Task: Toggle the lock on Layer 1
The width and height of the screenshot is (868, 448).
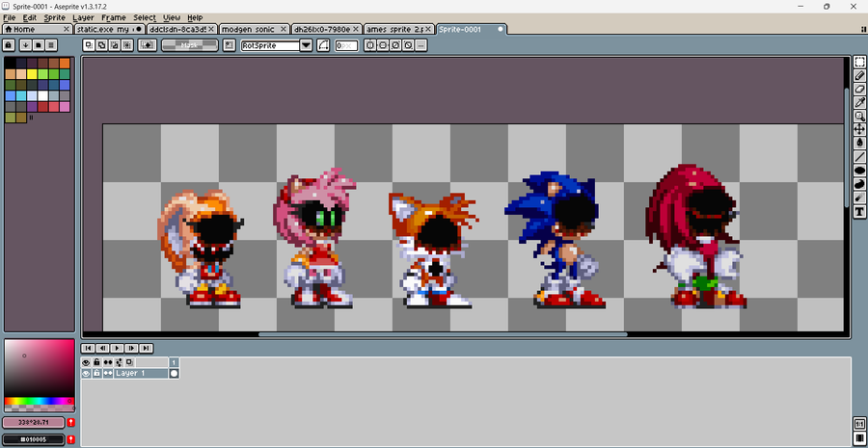Action: 96,374
